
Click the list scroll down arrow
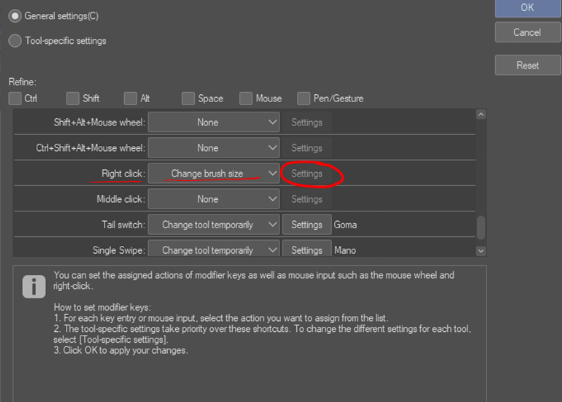(x=481, y=251)
